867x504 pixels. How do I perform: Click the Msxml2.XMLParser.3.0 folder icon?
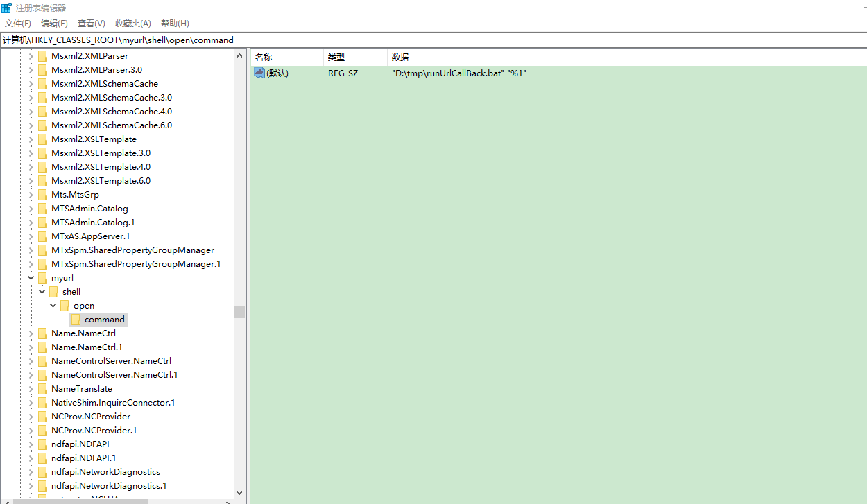click(x=43, y=69)
